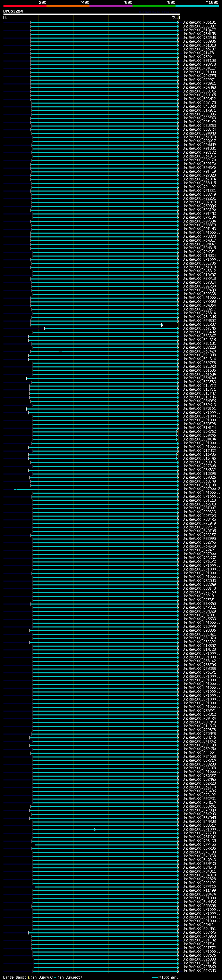Select hit UniRef100_C5YJ75
The width and height of the screenshot is (222, 980).
[199, 103]
